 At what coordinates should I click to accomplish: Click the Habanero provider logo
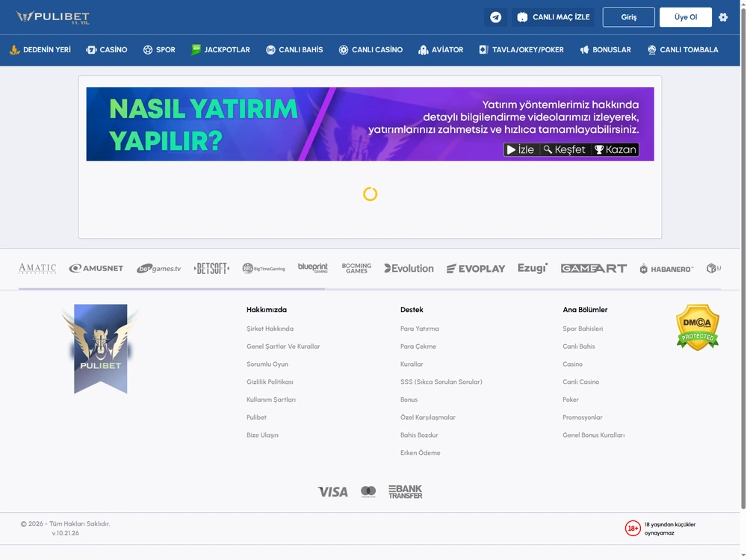(666, 269)
